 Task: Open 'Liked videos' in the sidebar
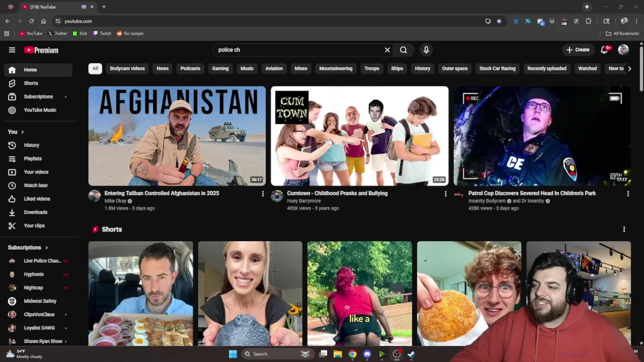[38, 199]
